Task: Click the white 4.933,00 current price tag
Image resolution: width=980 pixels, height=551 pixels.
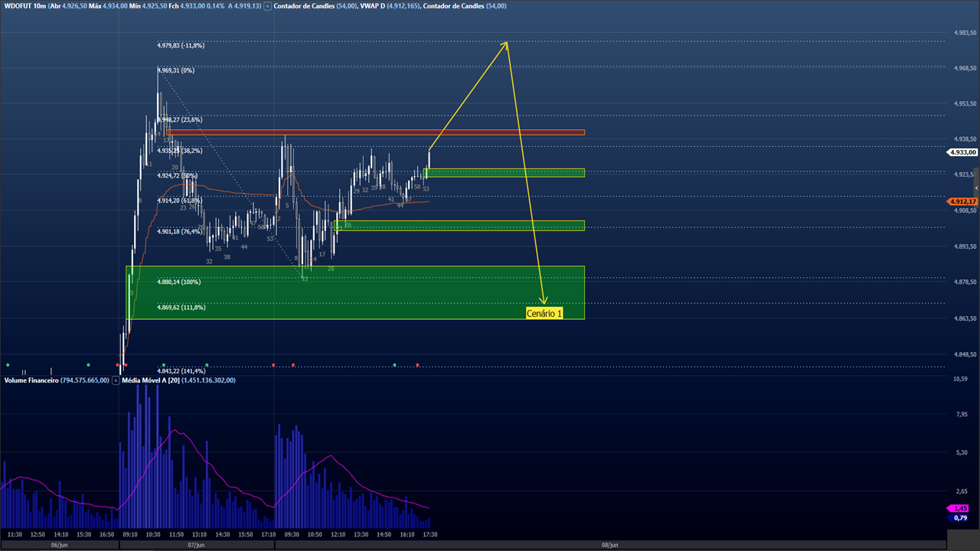Action: [963, 152]
